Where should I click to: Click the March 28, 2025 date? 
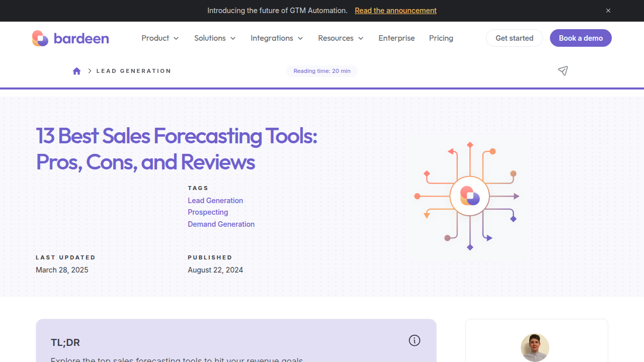tap(62, 270)
